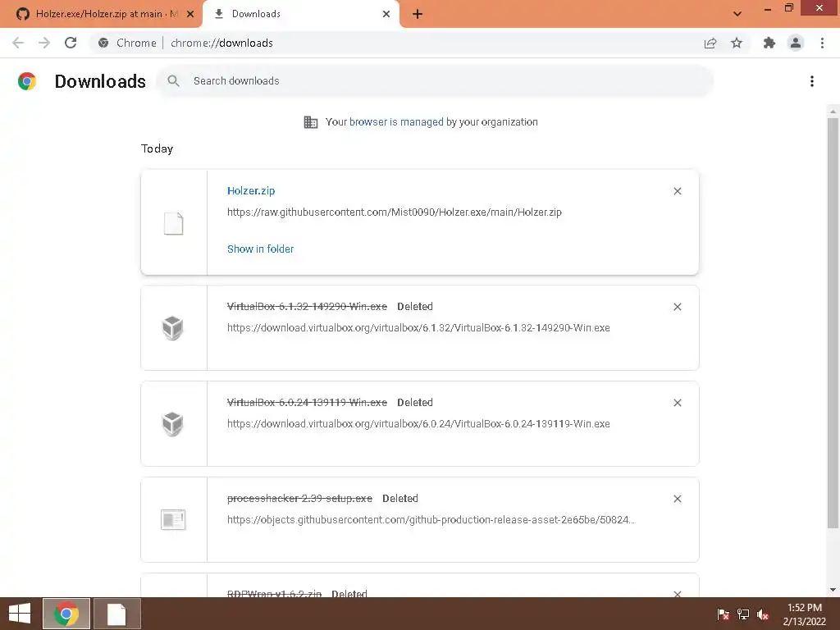Image resolution: width=840 pixels, height=630 pixels.
Task: Open the Downloads page more actions menu
Action: click(x=812, y=81)
